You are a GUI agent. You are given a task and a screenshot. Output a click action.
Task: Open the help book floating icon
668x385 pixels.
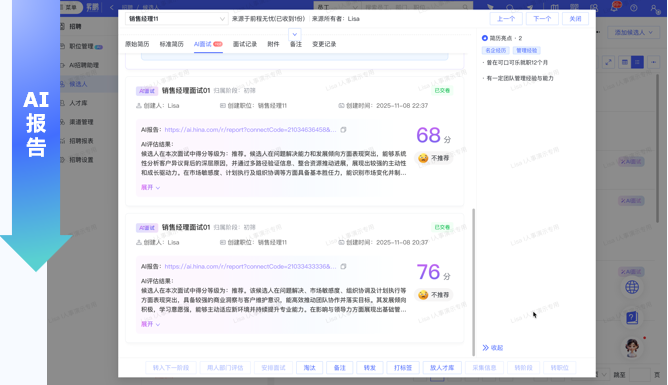632,318
